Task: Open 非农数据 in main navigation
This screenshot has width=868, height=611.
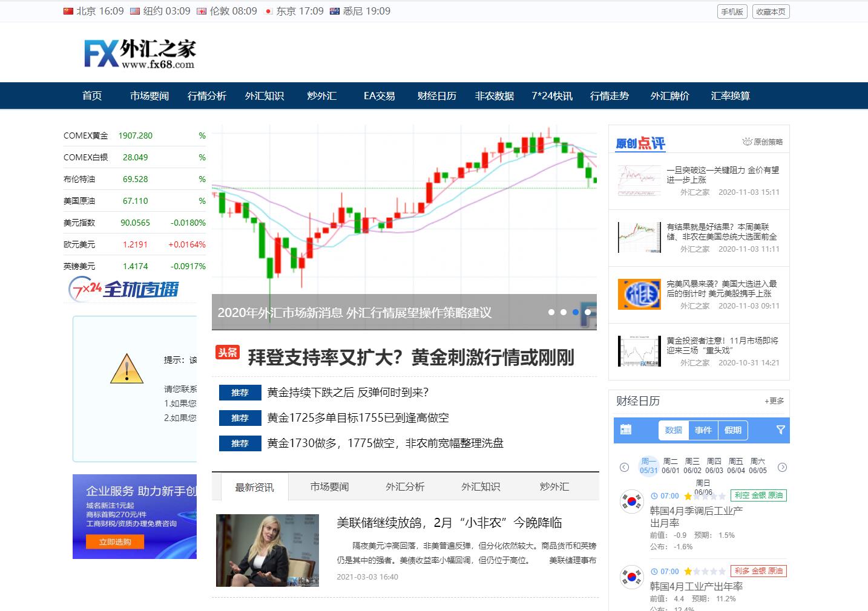Action: [494, 96]
